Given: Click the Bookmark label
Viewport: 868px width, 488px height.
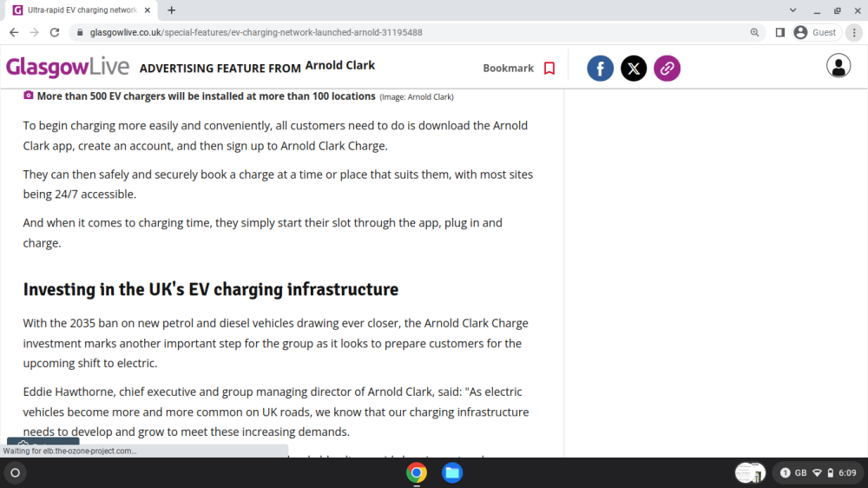Looking at the screenshot, I should 508,68.
